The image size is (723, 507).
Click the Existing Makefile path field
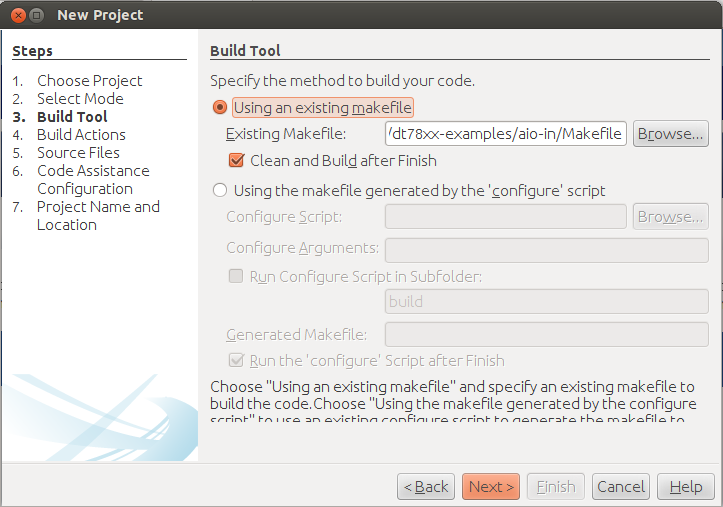tap(505, 134)
